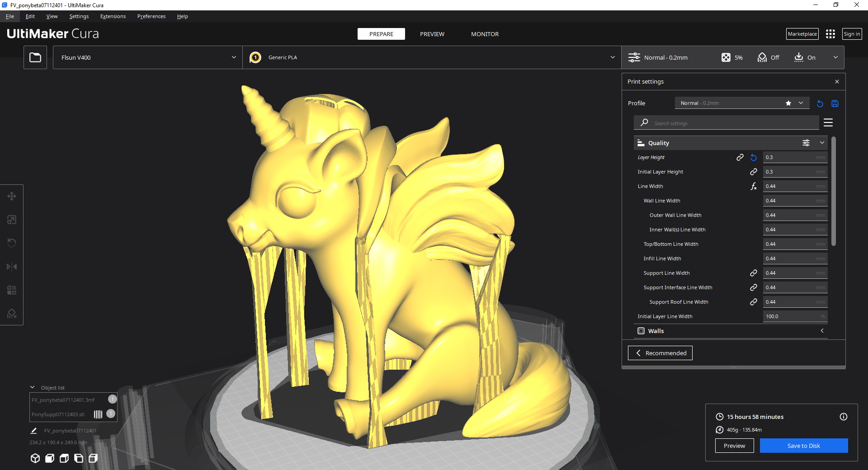Screen dimensions: 868x470
Task: Switch to Recommended settings mode
Action: coord(660,353)
